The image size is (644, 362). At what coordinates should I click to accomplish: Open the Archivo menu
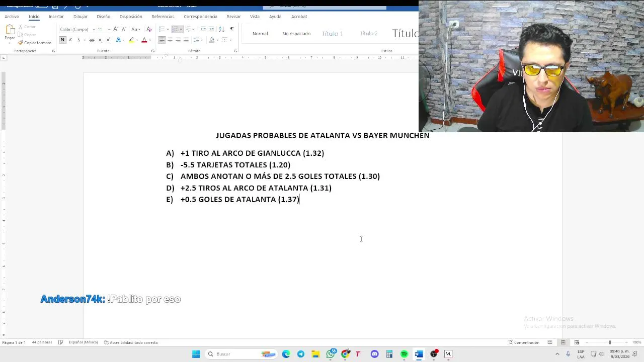[12, 17]
